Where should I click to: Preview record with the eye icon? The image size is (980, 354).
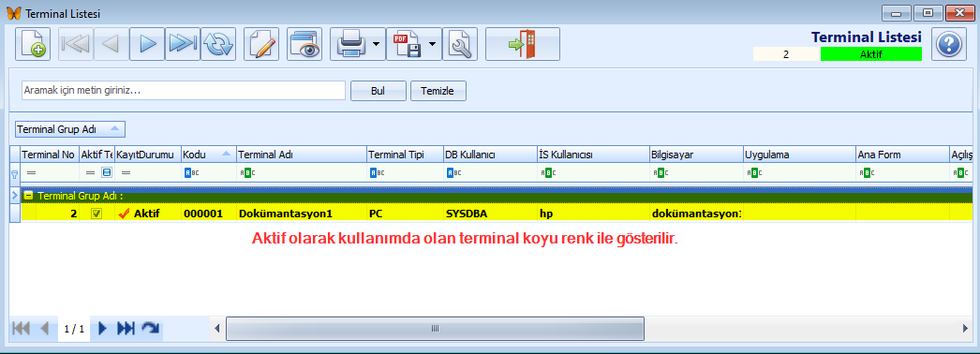[304, 44]
